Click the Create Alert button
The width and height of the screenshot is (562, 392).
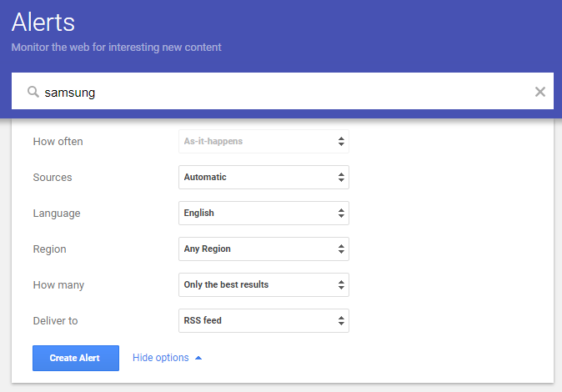click(76, 358)
